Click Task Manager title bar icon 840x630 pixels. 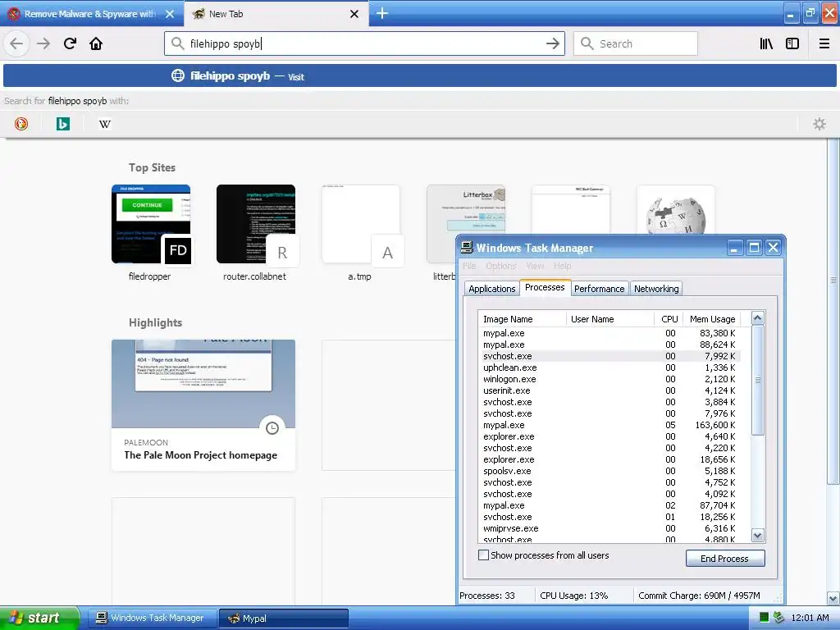point(467,247)
